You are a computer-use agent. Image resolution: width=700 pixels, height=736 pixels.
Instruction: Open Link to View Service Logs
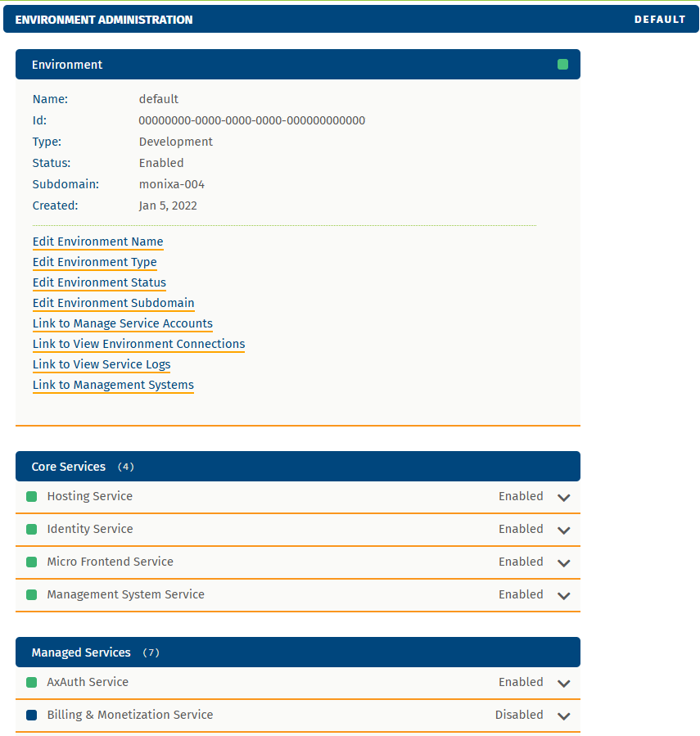point(102,364)
